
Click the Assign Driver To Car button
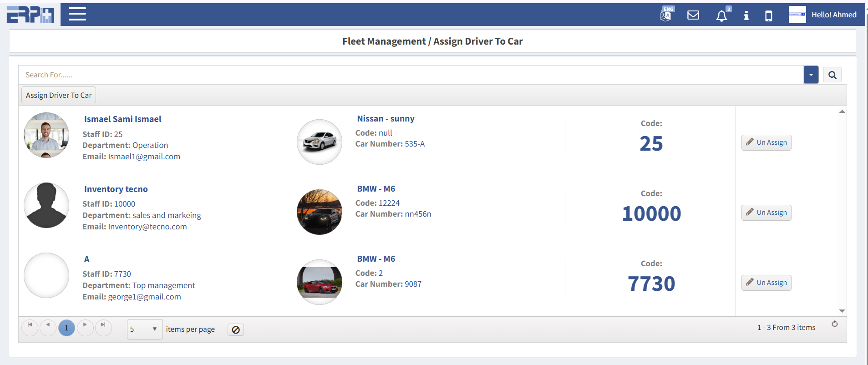[59, 95]
